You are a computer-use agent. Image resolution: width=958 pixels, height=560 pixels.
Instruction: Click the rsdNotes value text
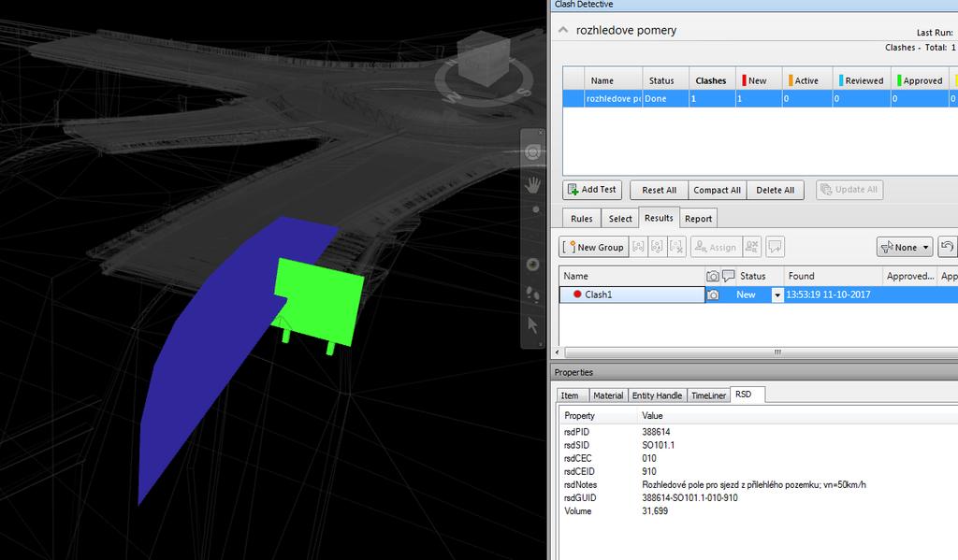pos(754,485)
